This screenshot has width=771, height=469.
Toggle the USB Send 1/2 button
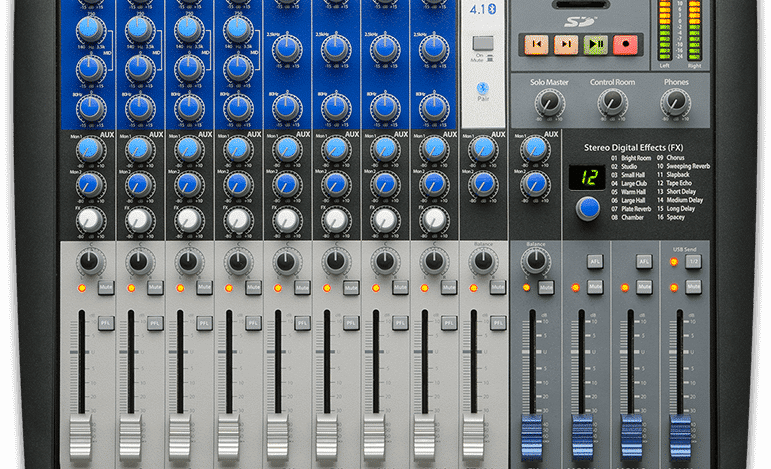[693, 261]
